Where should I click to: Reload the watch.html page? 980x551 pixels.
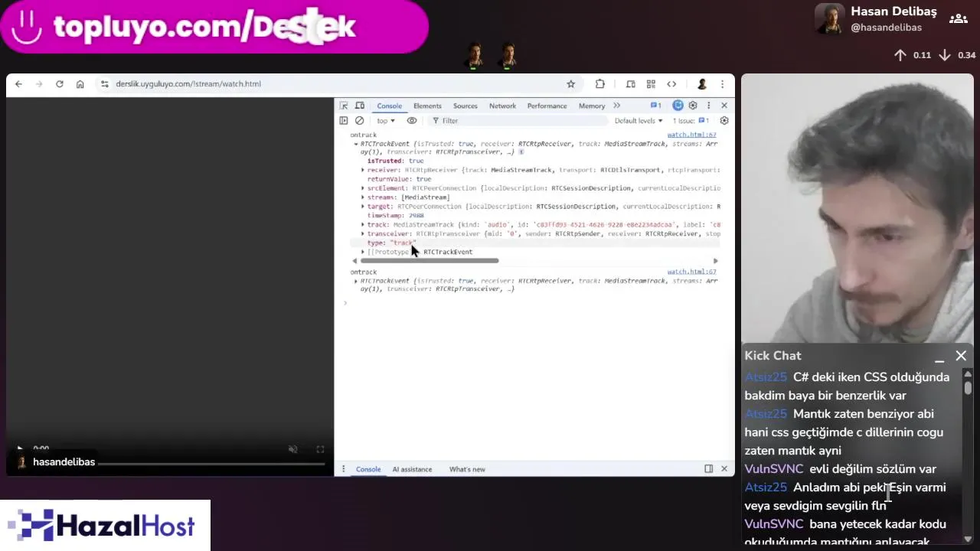[60, 84]
